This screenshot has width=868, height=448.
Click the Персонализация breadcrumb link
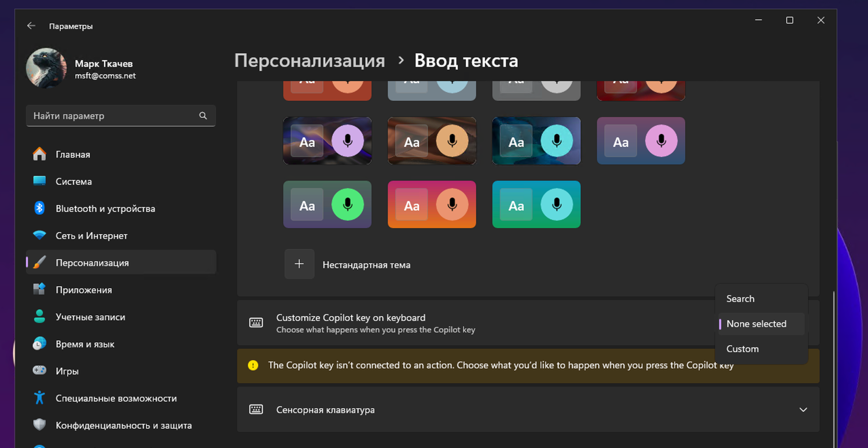click(x=310, y=61)
